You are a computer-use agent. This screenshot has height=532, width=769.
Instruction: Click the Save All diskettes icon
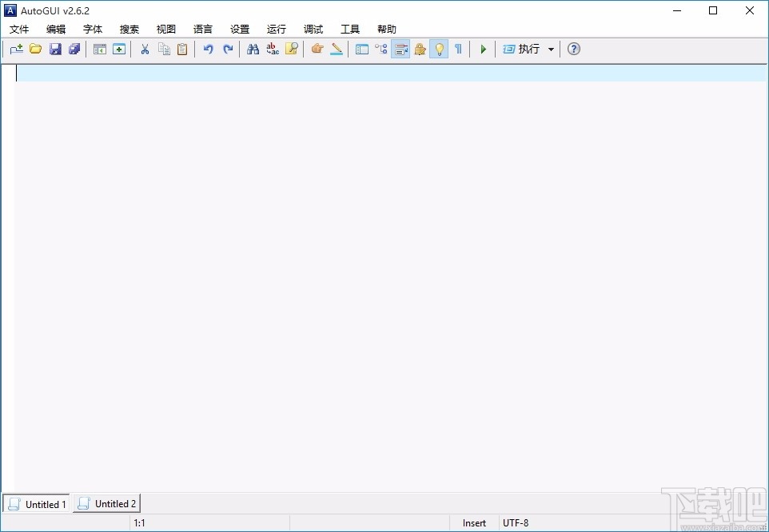coord(74,49)
